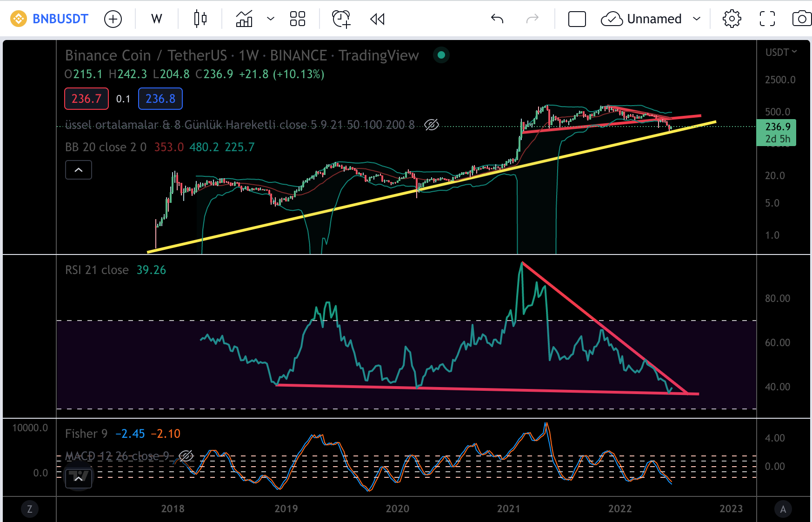The width and height of the screenshot is (812, 522).
Task: Redo the last chart action
Action: point(532,19)
